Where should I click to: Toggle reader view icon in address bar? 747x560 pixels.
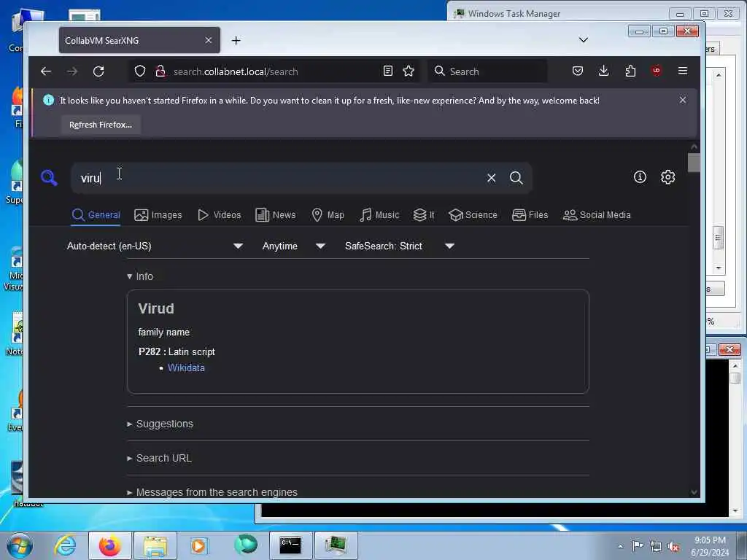[x=388, y=71]
